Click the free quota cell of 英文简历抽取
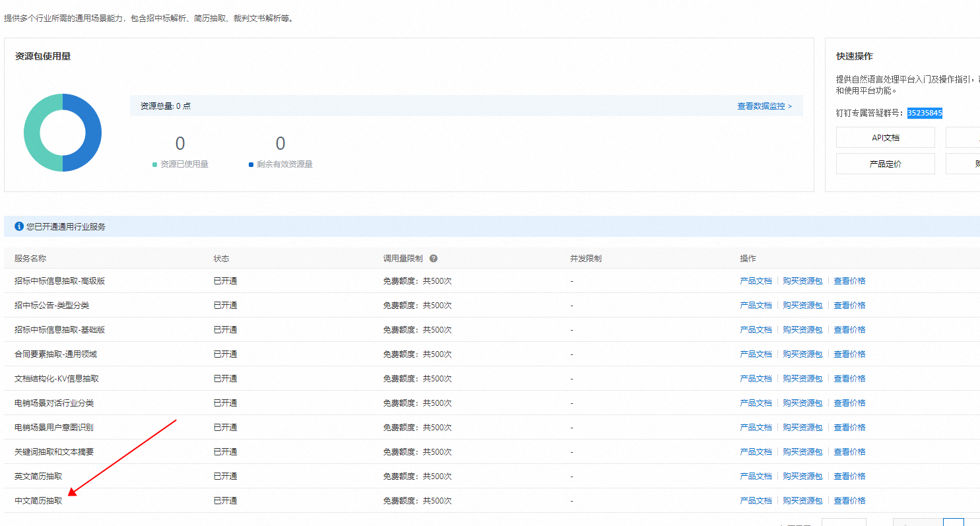 417,476
